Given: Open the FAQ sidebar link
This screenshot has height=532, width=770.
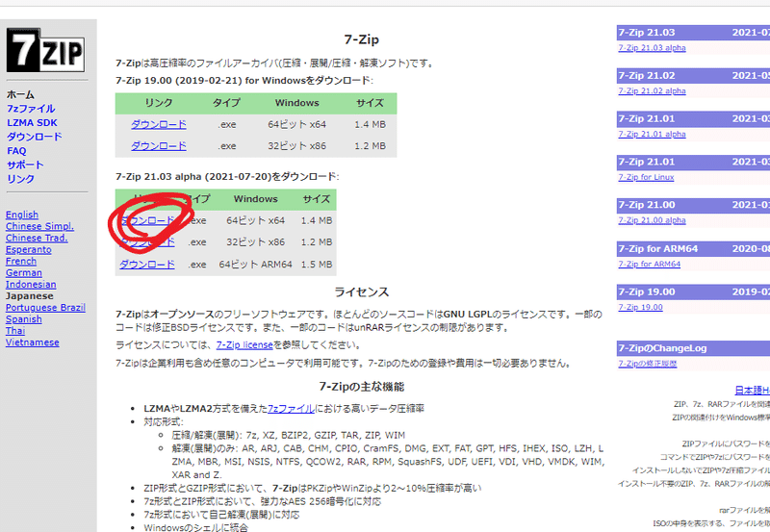Looking at the screenshot, I should pos(16,151).
